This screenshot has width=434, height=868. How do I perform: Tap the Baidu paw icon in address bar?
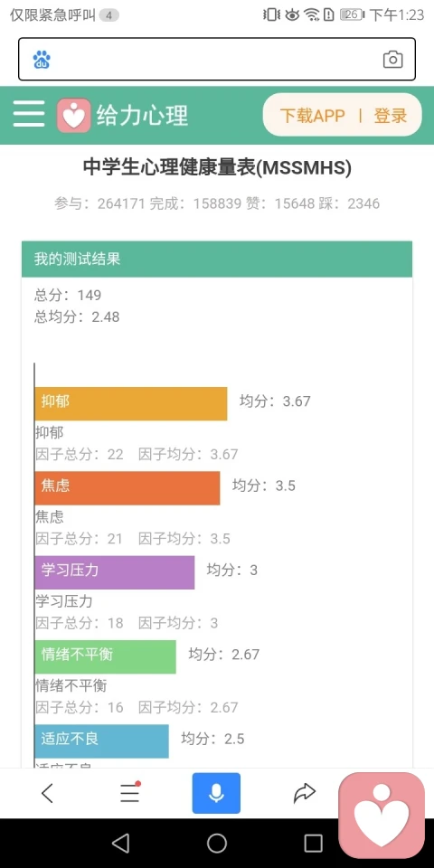(x=42, y=60)
